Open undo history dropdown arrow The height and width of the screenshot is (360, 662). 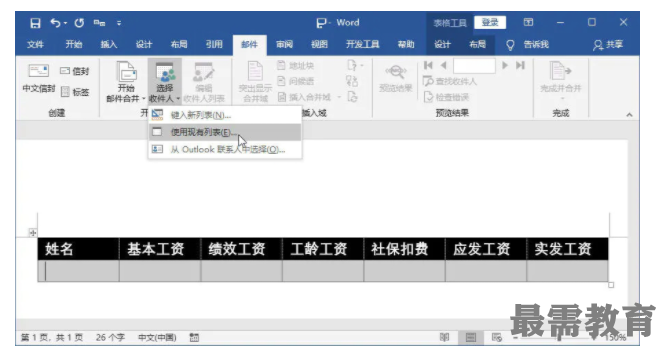pyautogui.click(x=65, y=23)
